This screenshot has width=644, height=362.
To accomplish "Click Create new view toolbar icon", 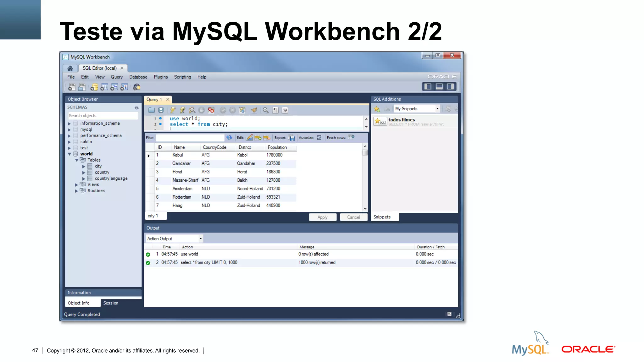I will click(114, 87).
